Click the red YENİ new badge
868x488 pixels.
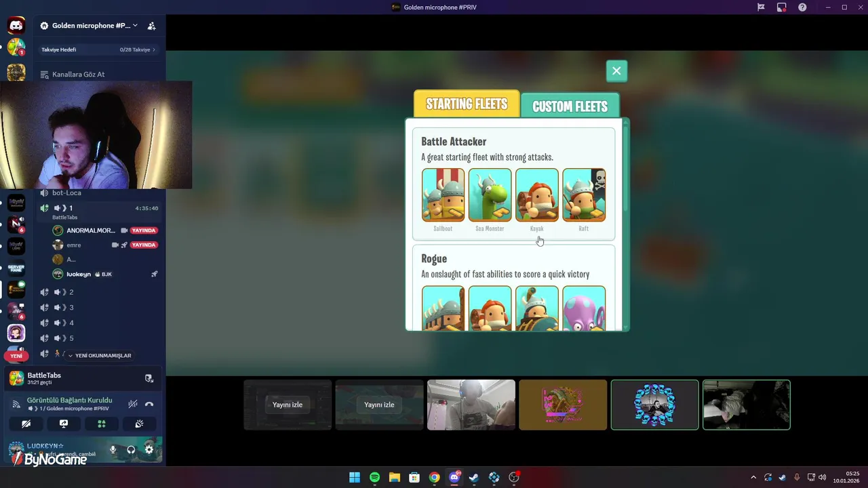point(16,356)
